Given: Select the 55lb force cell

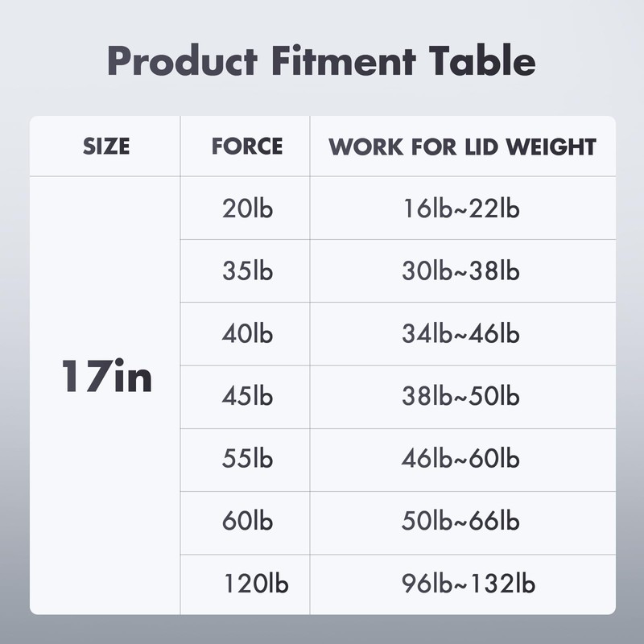Looking at the screenshot, I should tap(247, 459).
